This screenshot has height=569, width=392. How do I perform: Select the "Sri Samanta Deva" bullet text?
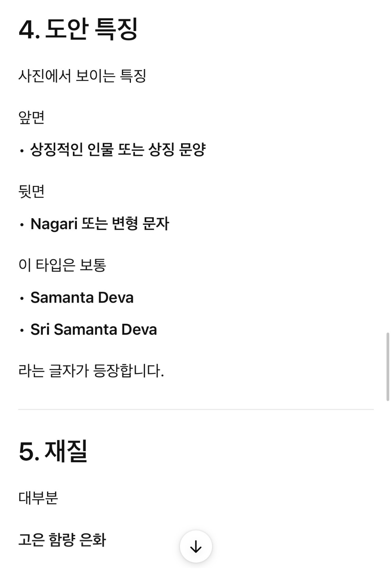point(94,330)
